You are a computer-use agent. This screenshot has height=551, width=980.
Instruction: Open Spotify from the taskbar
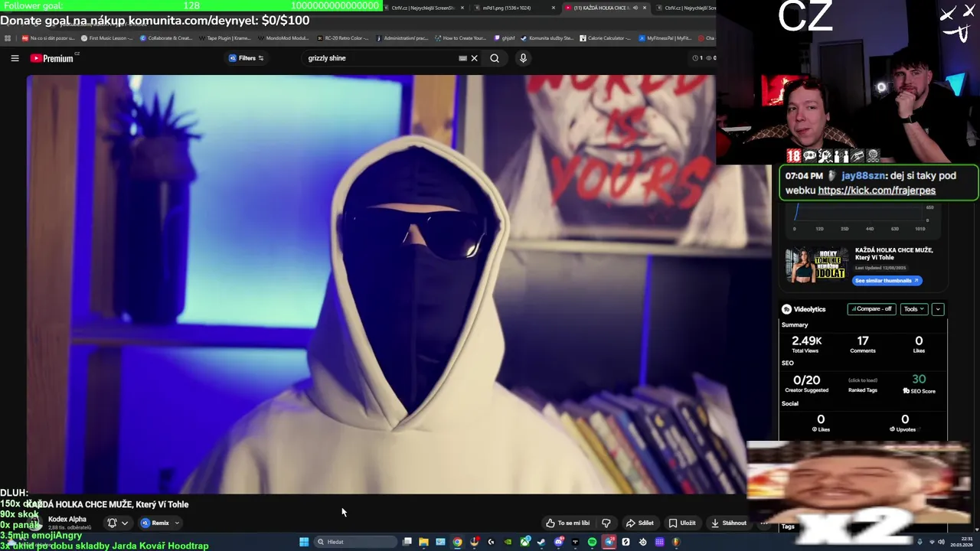[592, 542]
